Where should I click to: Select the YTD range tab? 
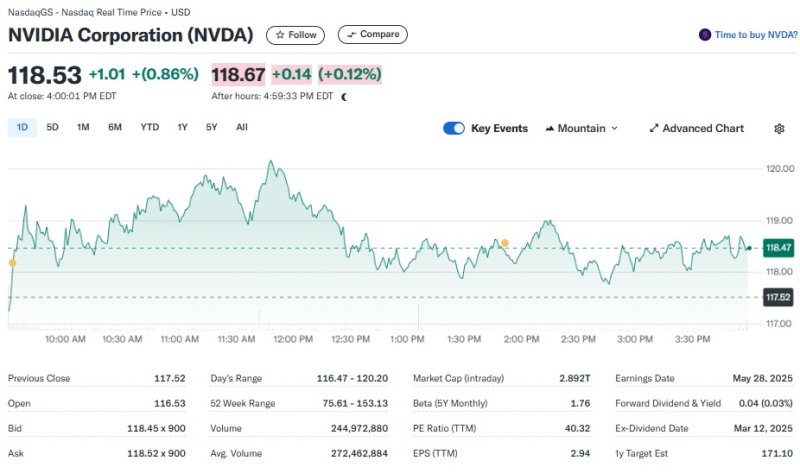pos(149,127)
